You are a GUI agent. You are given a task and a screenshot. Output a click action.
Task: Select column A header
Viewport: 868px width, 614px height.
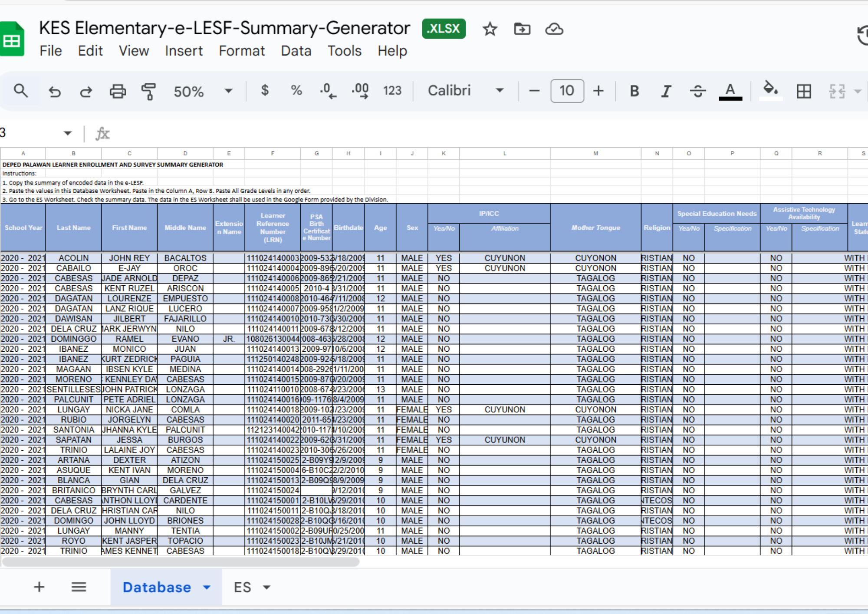click(x=23, y=153)
